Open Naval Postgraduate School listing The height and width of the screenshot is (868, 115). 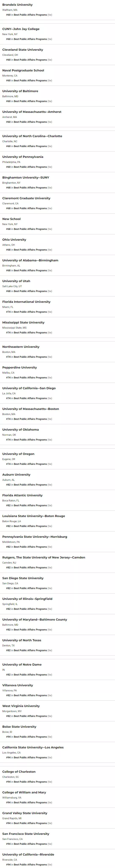(23, 70)
